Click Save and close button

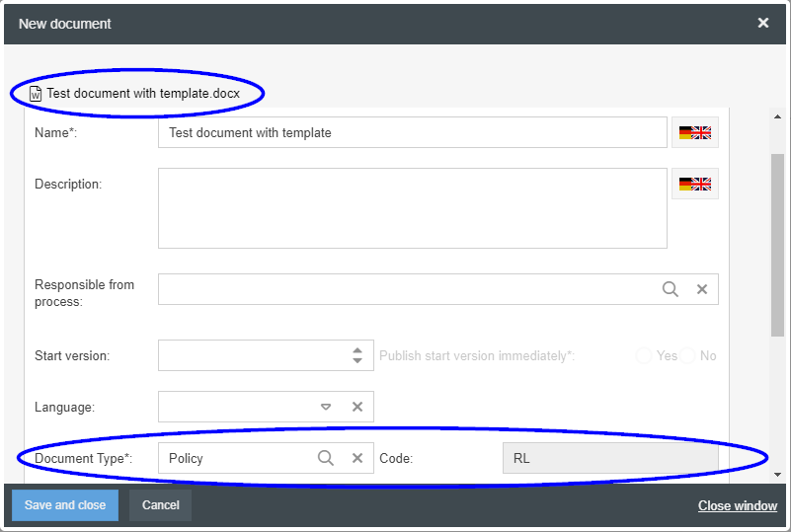(x=65, y=505)
